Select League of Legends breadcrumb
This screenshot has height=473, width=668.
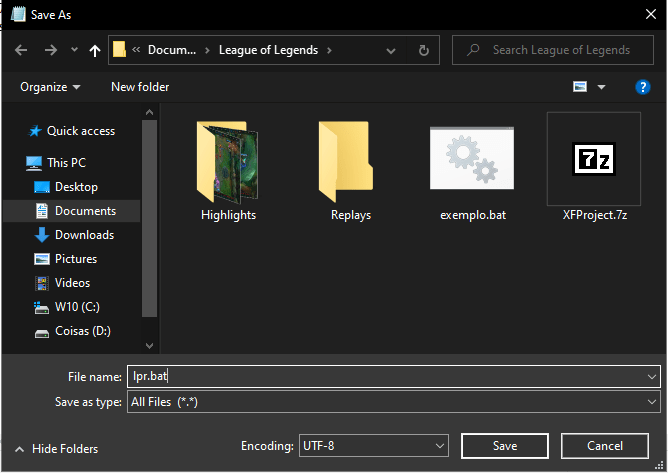(x=268, y=50)
